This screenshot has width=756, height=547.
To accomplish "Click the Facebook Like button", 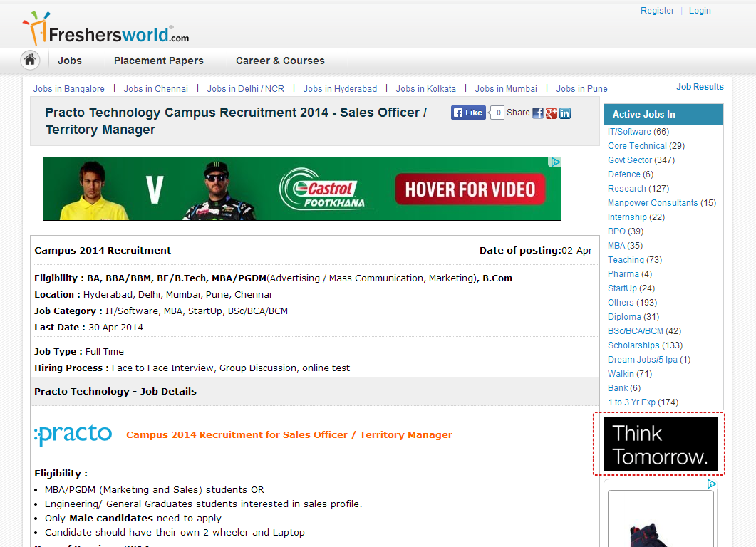I will 467,112.
